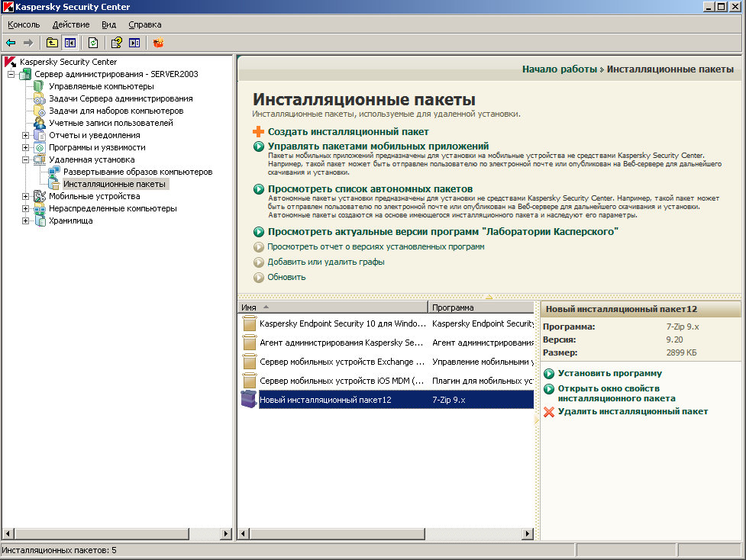Click the orange Kaspersky toolbar icon
Screen dimensions: 746x560
(158, 43)
